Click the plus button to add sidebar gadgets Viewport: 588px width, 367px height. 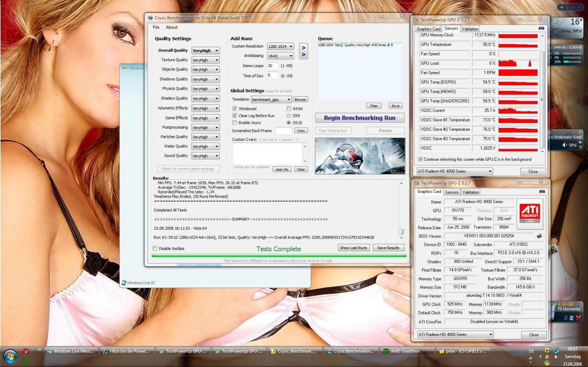coord(562,7)
